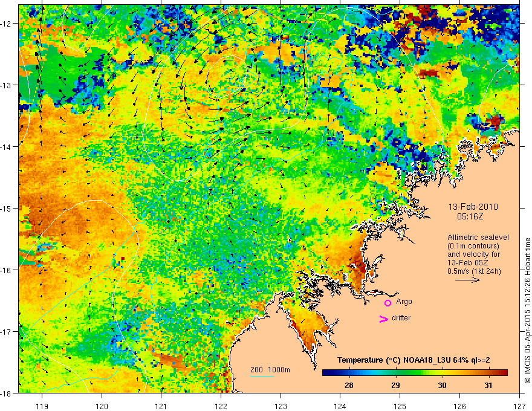Click the '200 1000m' bathymetry label

pyautogui.click(x=270, y=370)
